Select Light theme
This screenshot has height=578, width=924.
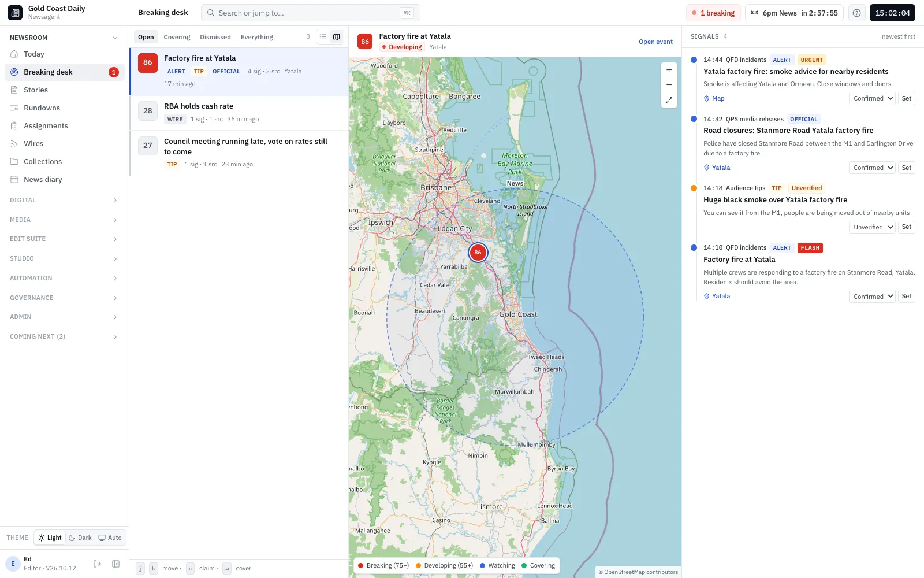coord(50,538)
